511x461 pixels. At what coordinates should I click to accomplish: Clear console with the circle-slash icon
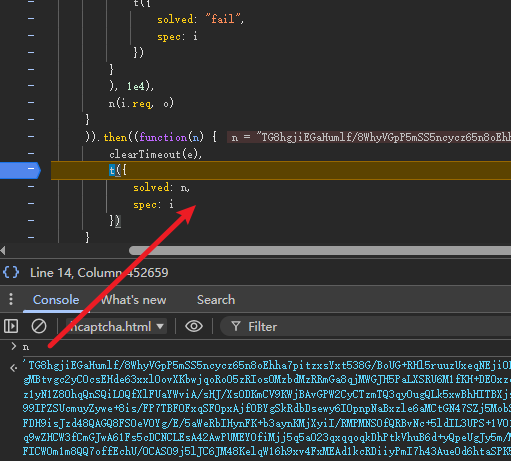(39, 326)
